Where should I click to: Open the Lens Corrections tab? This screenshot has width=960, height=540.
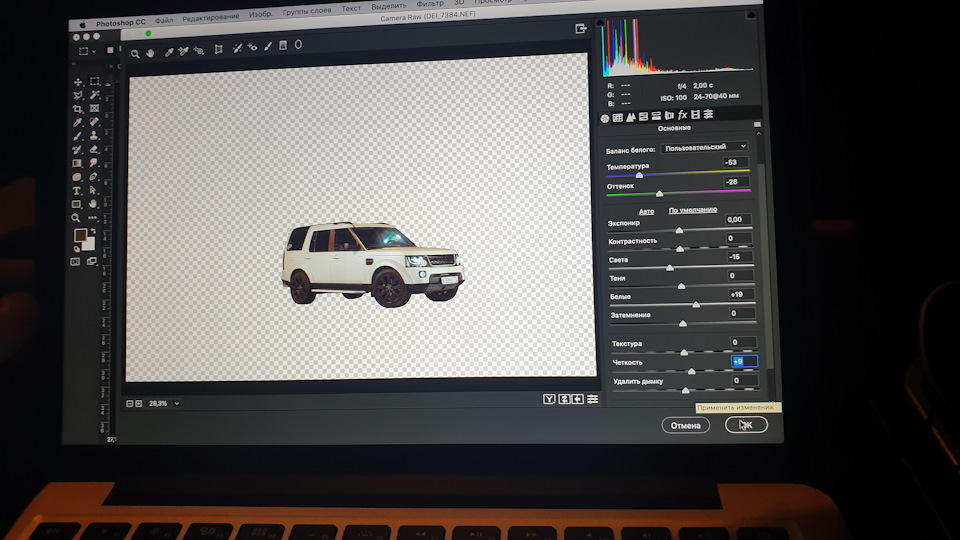pyautogui.click(x=669, y=115)
